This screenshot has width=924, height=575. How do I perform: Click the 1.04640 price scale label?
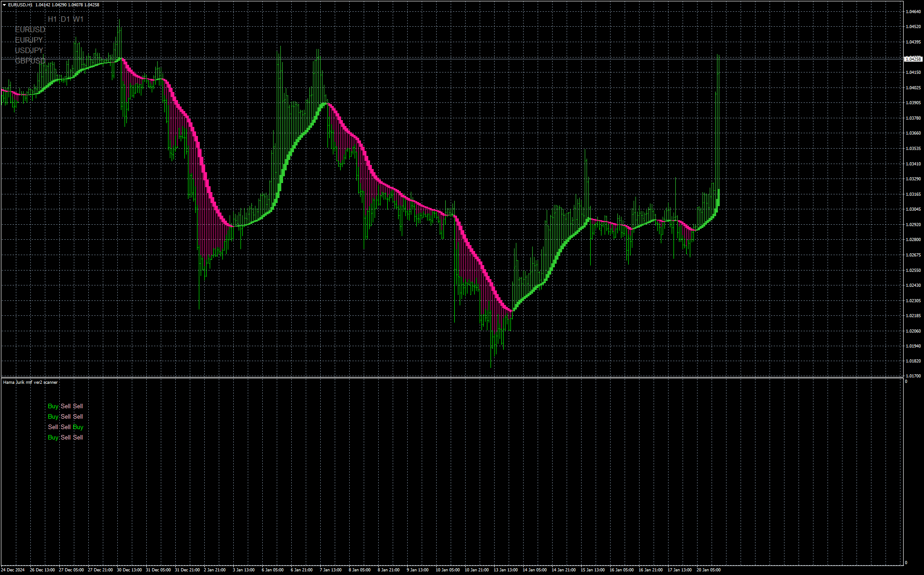[x=913, y=12]
